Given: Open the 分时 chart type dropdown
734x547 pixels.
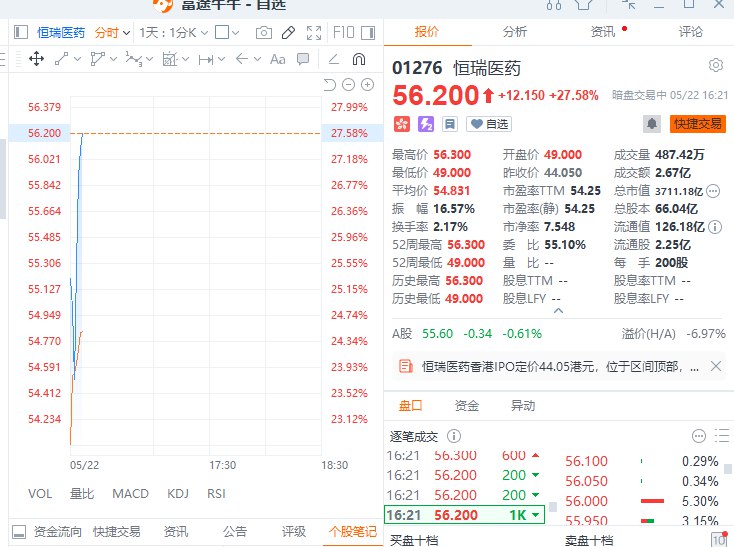Looking at the screenshot, I should pos(112,33).
